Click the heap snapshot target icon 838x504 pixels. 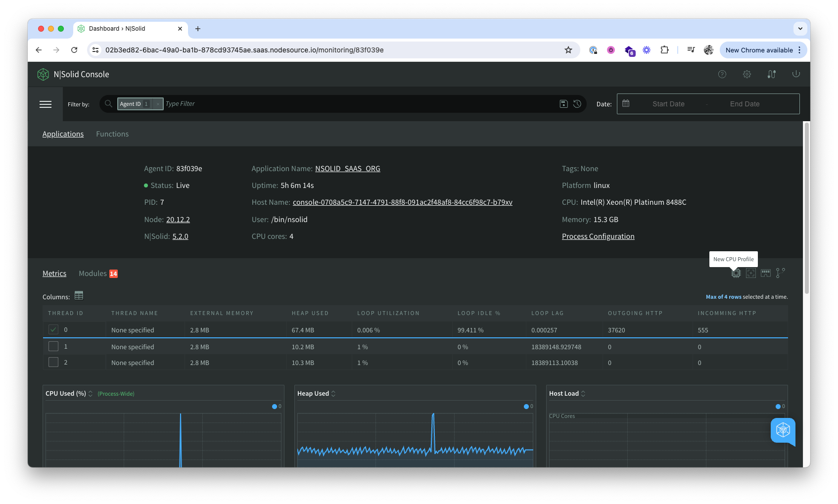(750, 273)
